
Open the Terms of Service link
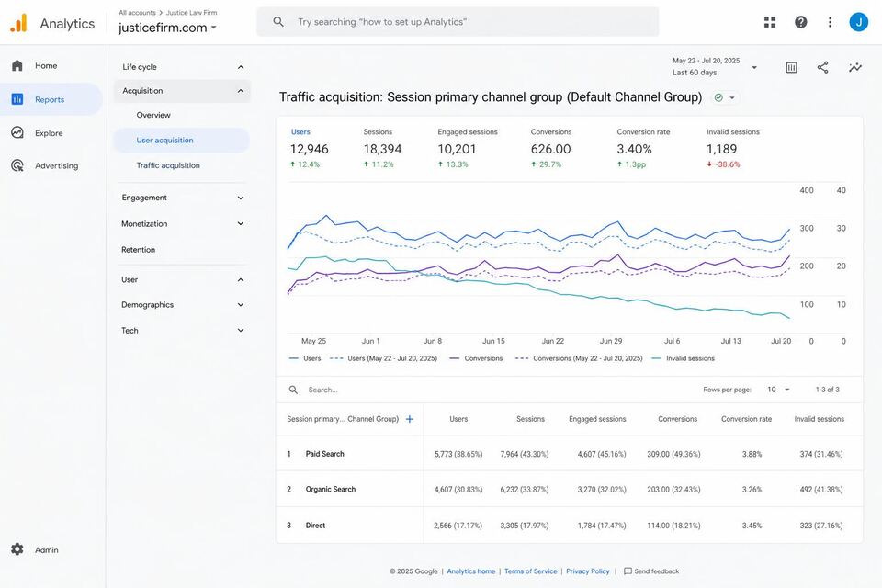pos(530,571)
